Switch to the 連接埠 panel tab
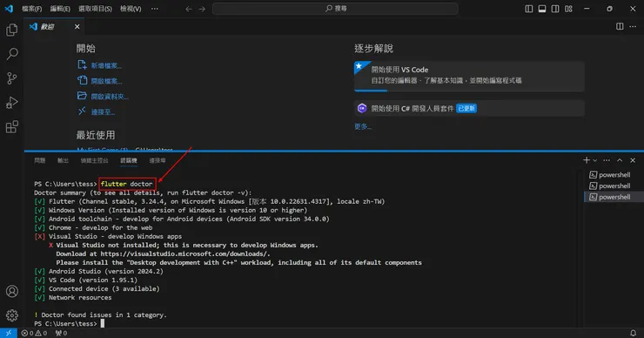The height and width of the screenshot is (338, 644). tap(158, 160)
